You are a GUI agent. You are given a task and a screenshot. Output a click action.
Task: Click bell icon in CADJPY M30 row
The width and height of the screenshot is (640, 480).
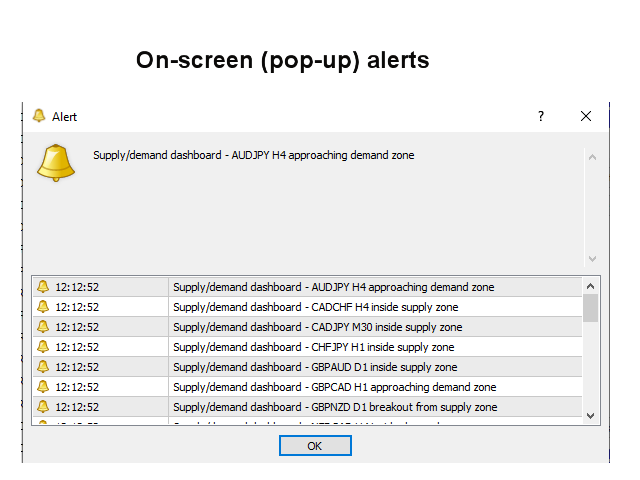pyautogui.click(x=43, y=327)
